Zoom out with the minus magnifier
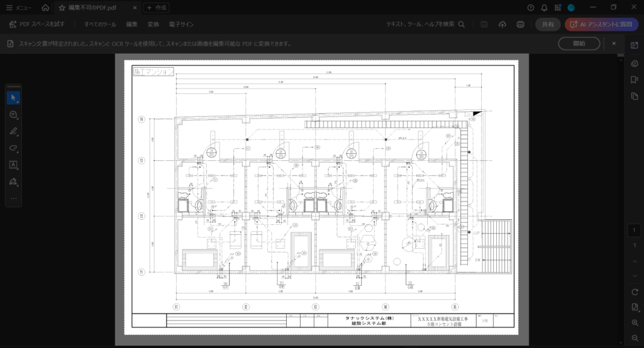Viewport: 644px width, 348px height. coord(635,338)
